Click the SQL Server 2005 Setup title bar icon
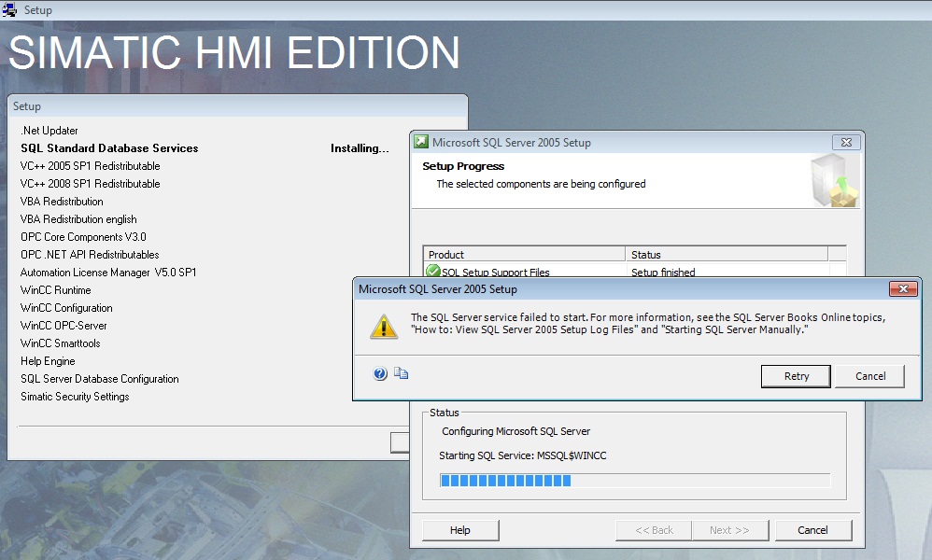This screenshot has width=932, height=560. (x=421, y=143)
